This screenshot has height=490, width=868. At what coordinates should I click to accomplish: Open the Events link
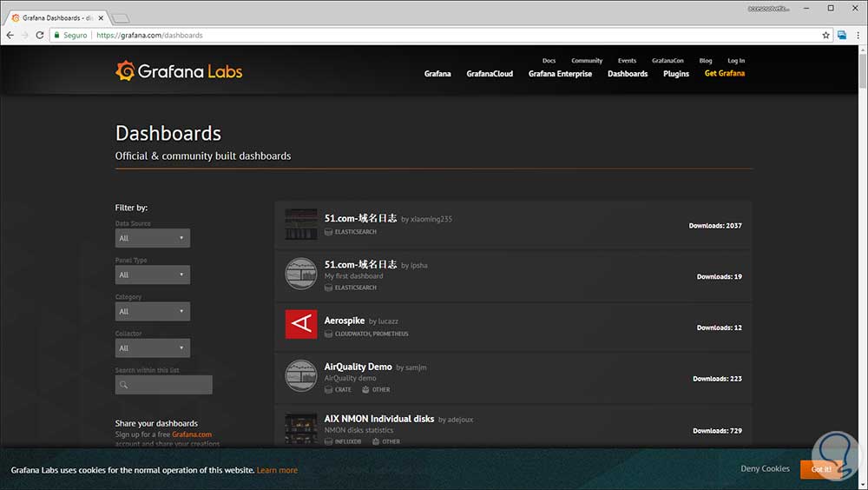coord(628,61)
